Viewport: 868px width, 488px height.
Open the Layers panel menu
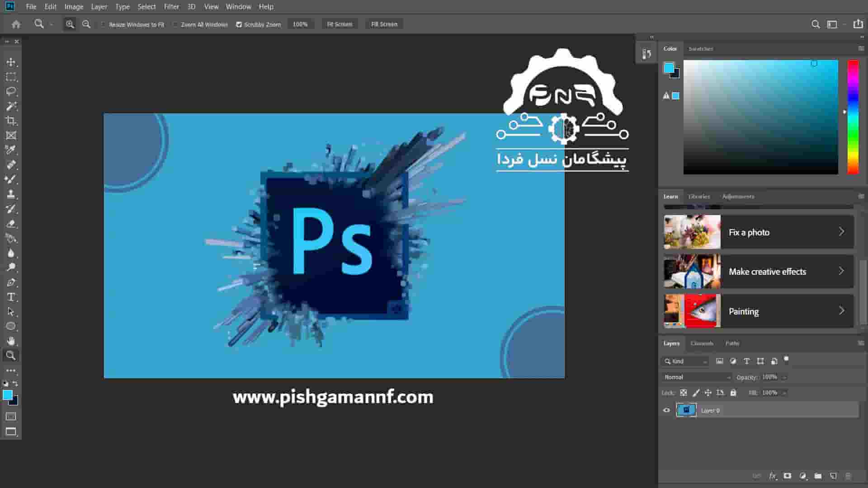(861, 343)
